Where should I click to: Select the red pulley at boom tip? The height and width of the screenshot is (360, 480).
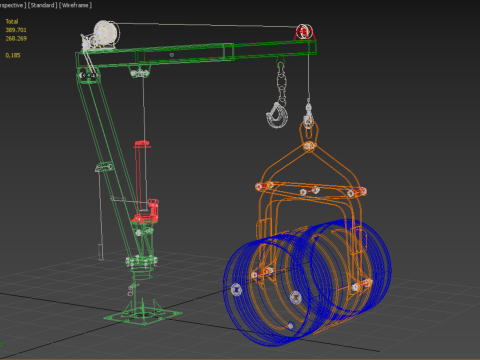point(304,33)
